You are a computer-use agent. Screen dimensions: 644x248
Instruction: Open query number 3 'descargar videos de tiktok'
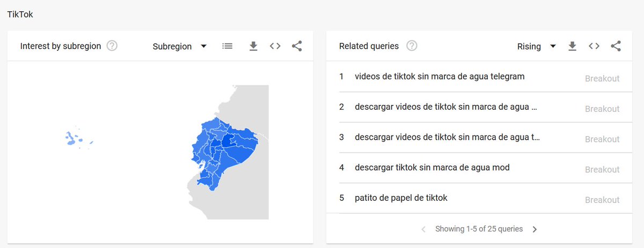447,137
